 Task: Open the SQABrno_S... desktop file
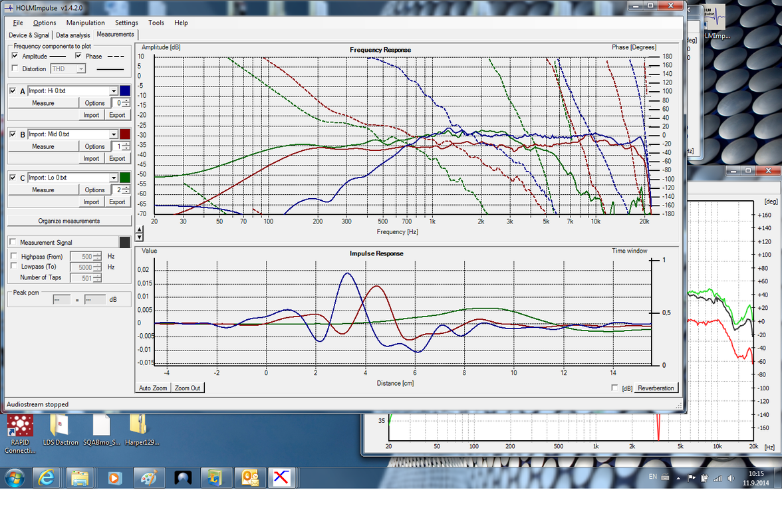pyautogui.click(x=101, y=430)
